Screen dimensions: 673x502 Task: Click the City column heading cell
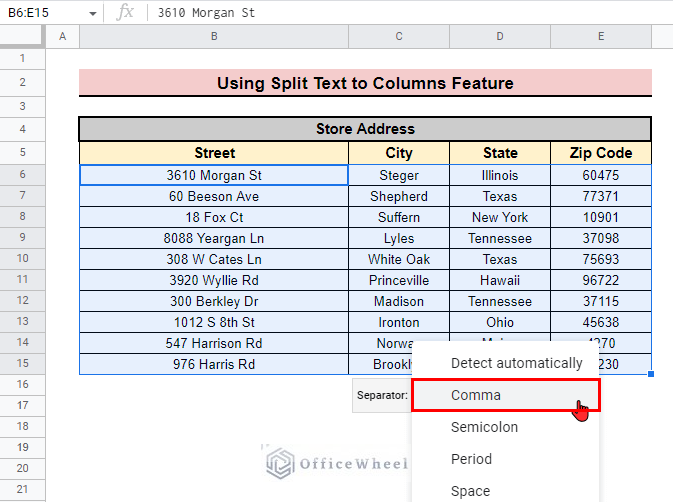click(399, 153)
